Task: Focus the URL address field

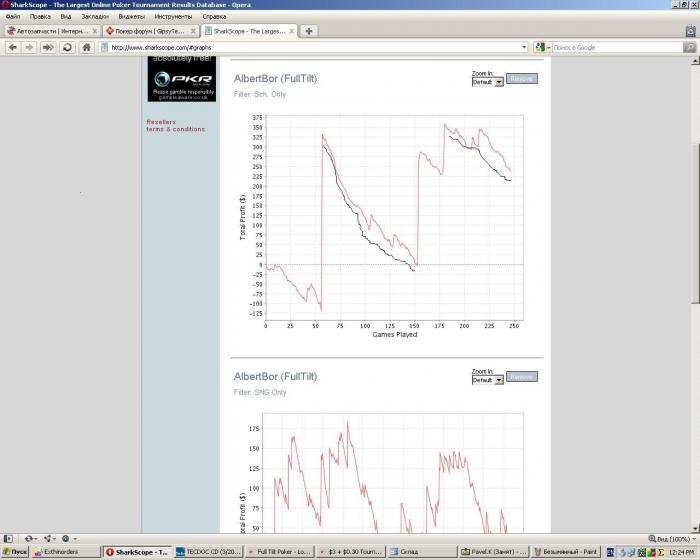Action: click(x=312, y=47)
